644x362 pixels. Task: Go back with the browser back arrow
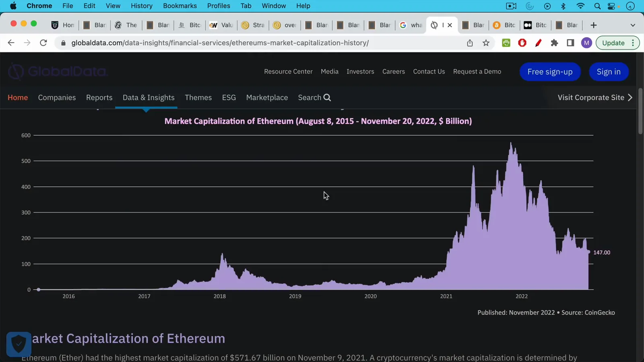point(11,43)
